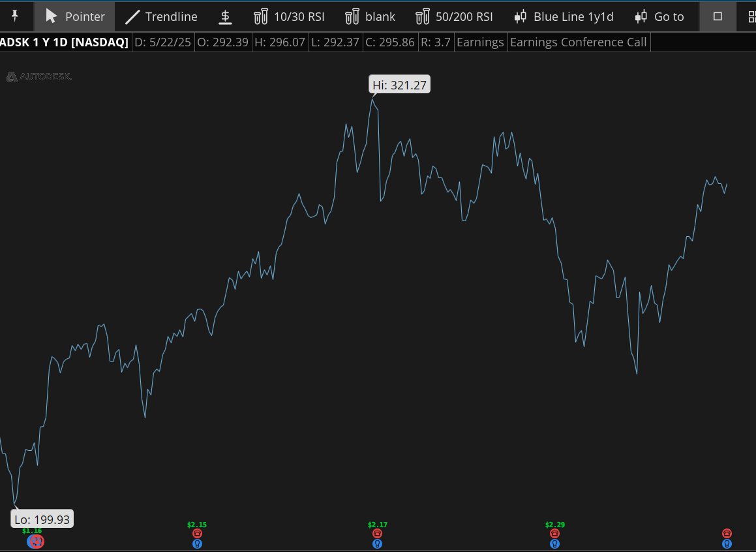Open the Go to chart option
756x552 pixels.
coord(659,16)
